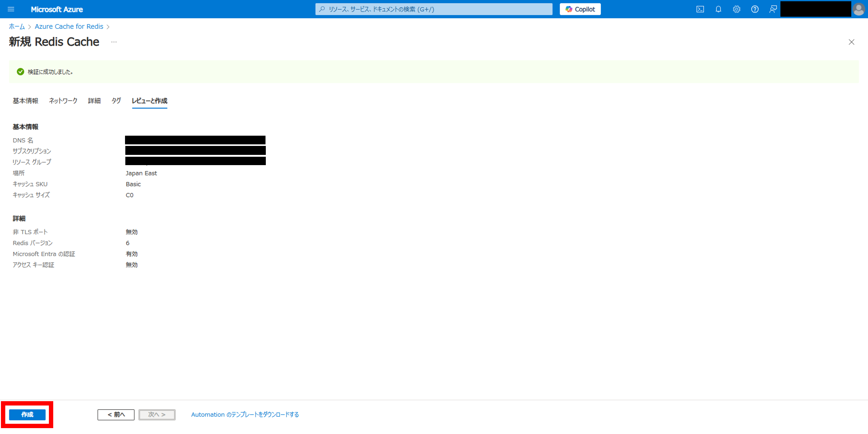Click the 無効 value for アクセス キー認証
This screenshot has height=434, width=868.
[132, 265]
